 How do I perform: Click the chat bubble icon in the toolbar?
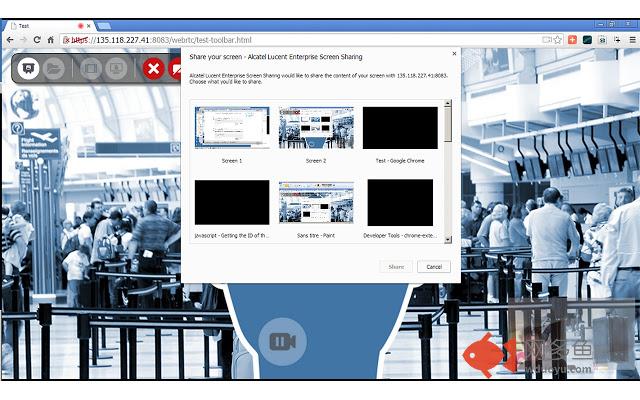28,68
